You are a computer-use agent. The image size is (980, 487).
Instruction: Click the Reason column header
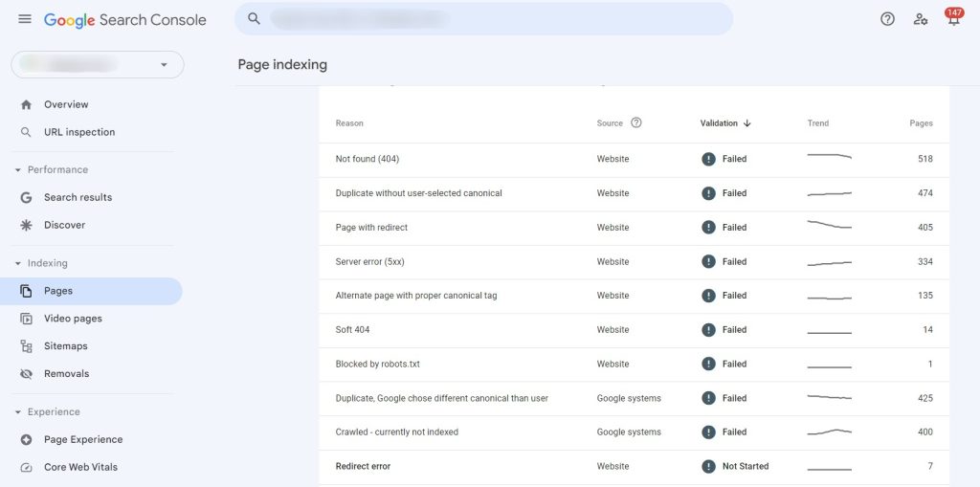coord(349,123)
